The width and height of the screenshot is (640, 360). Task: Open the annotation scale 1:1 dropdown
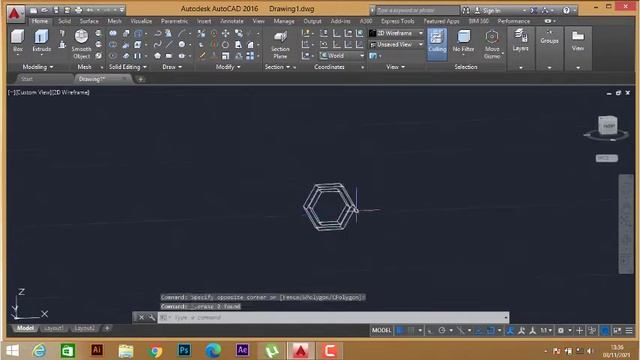pyautogui.click(x=546, y=330)
